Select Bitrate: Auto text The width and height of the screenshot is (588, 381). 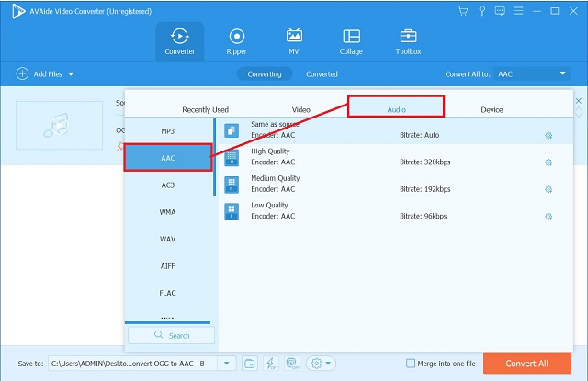[419, 135]
